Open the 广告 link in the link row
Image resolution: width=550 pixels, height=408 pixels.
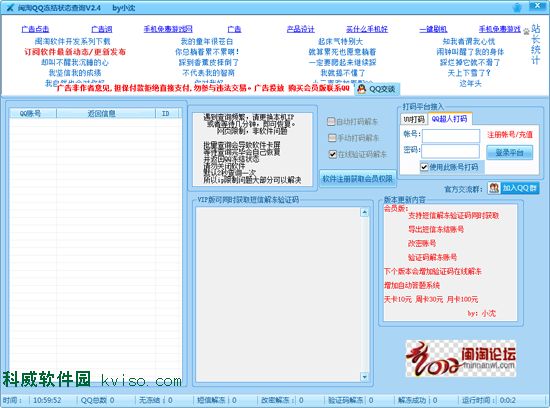point(234,29)
